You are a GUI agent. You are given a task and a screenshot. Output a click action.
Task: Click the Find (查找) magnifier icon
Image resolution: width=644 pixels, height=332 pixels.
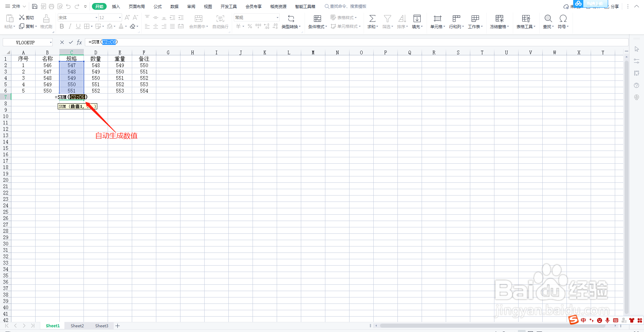[548, 18]
